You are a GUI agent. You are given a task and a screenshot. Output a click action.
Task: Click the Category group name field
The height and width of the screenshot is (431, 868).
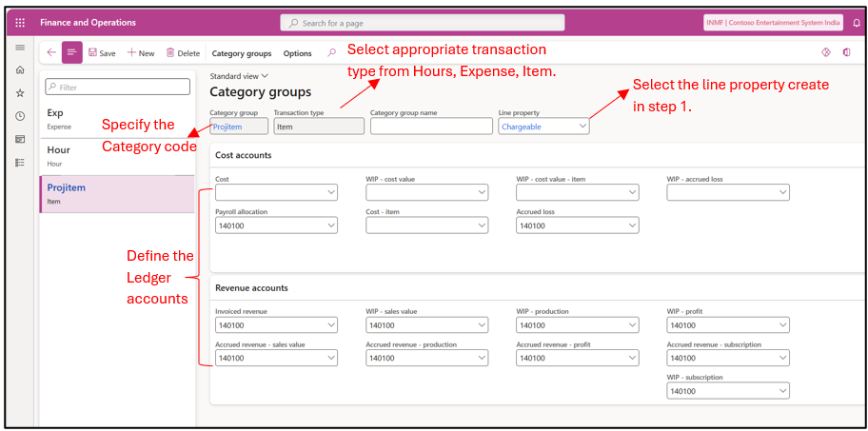pos(431,127)
